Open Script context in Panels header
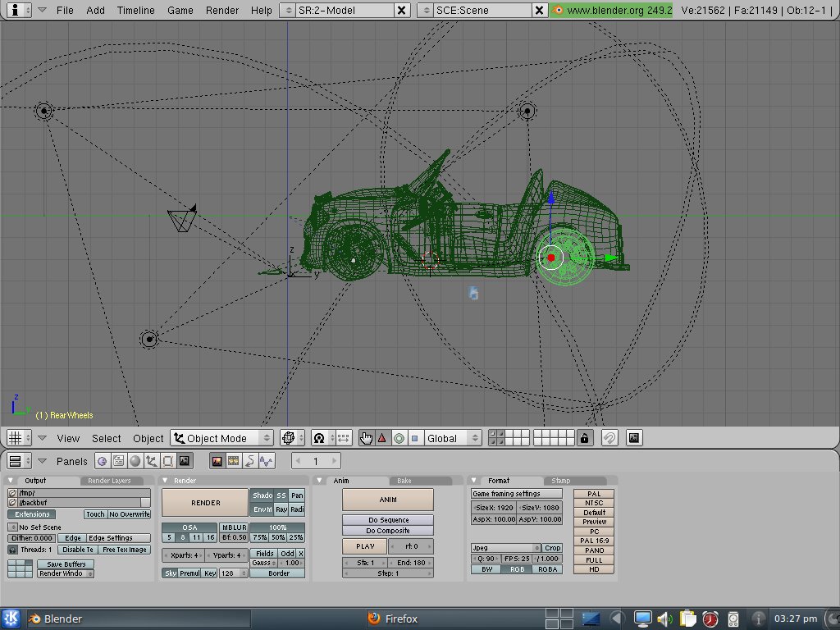Image resolution: width=840 pixels, height=630 pixels. click(118, 461)
